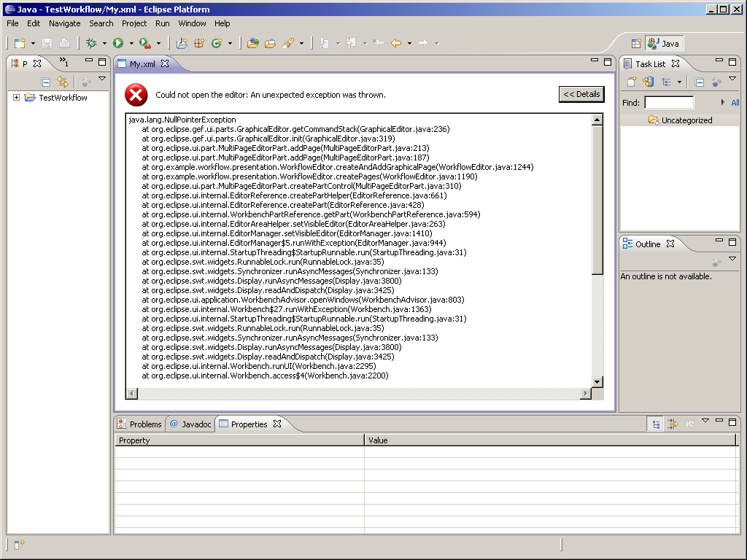Click the New Java Class icon

[216, 44]
